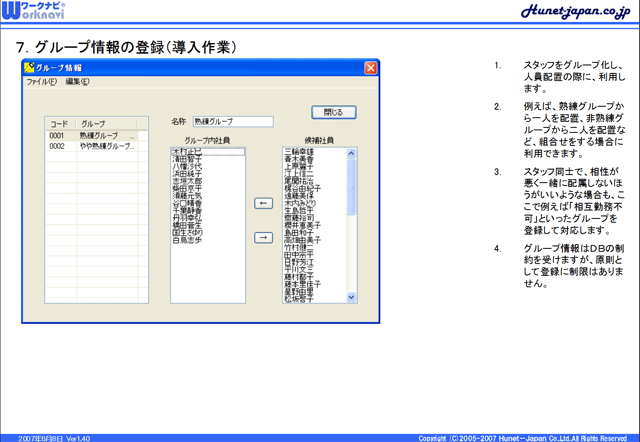Close the グループ情報 dialog with the X

pos(371,68)
